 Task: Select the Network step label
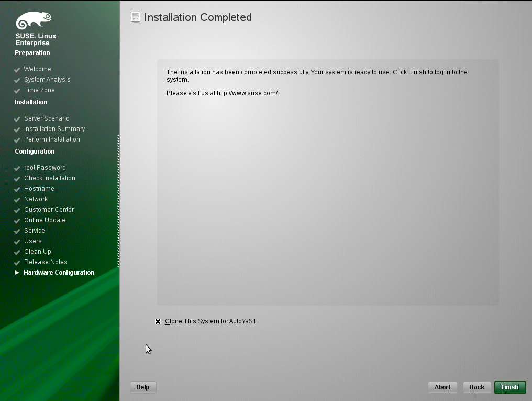36,199
